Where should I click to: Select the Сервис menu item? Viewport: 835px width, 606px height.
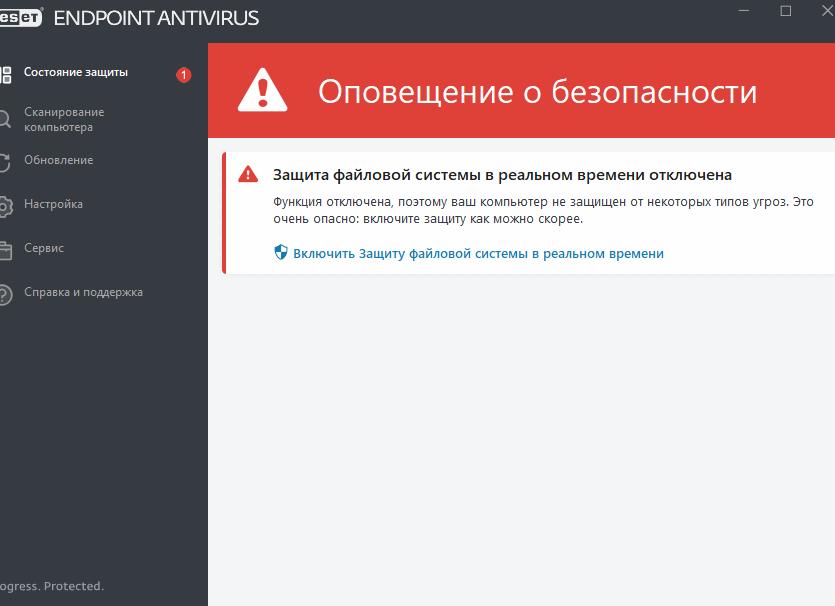[44, 248]
